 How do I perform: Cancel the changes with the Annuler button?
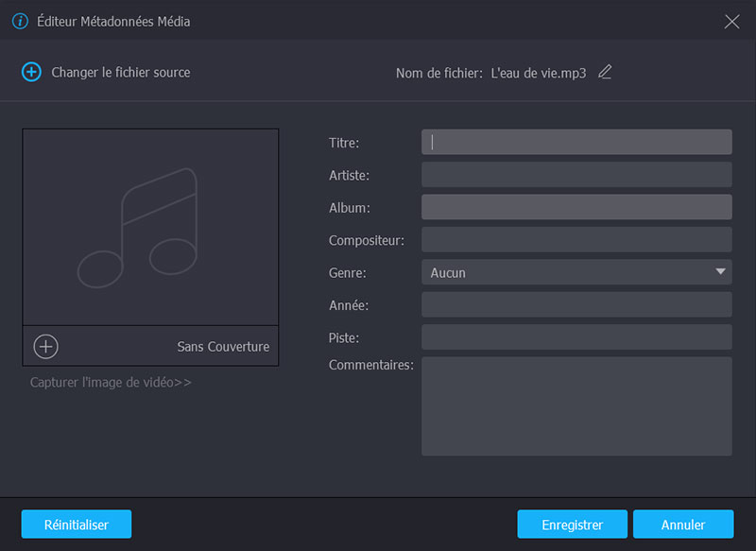(x=683, y=525)
